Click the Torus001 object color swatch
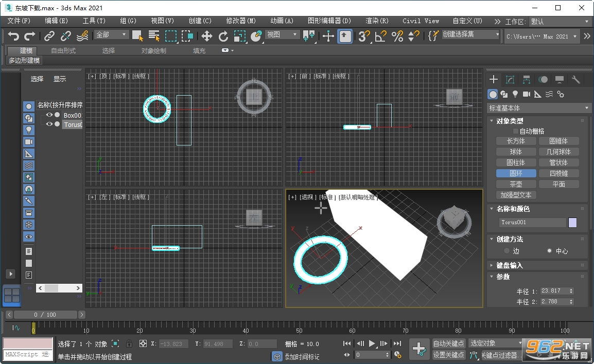Image resolution: width=594 pixels, height=364 pixels. click(572, 223)
